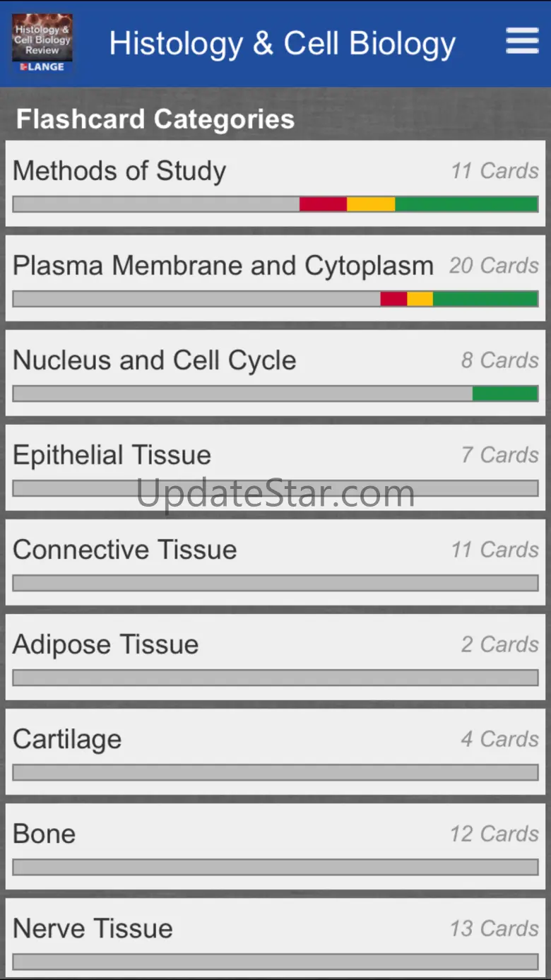
Task: Click the Histology & Cell Biology header title
Action: pos(282,44)
